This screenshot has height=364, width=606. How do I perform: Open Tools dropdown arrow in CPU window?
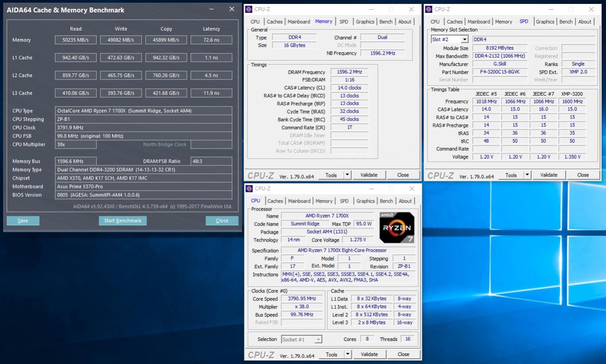tap(348, 354)
